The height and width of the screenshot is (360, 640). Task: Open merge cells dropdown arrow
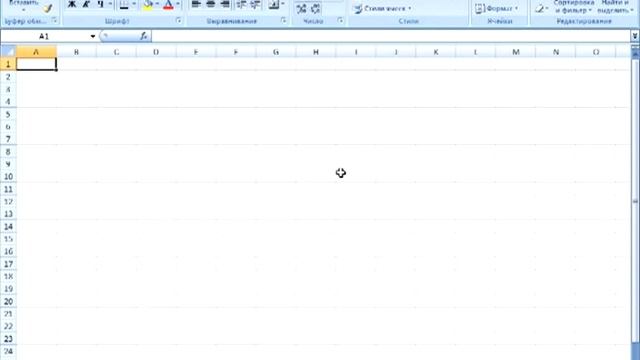coord(283,4)
